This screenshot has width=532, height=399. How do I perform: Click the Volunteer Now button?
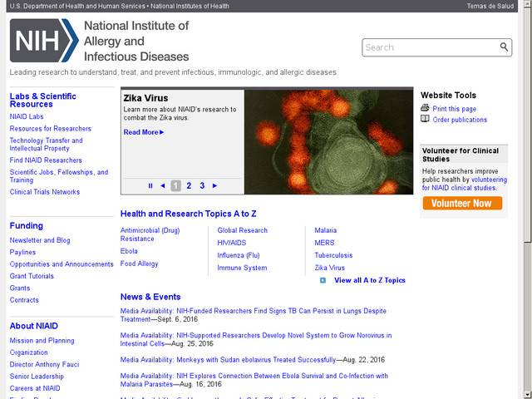462,203
